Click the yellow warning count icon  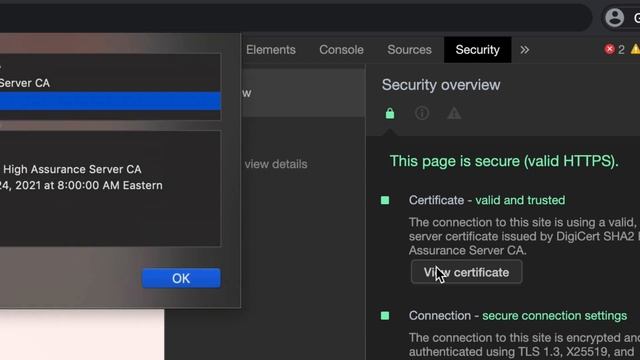[x=635, y=49]
